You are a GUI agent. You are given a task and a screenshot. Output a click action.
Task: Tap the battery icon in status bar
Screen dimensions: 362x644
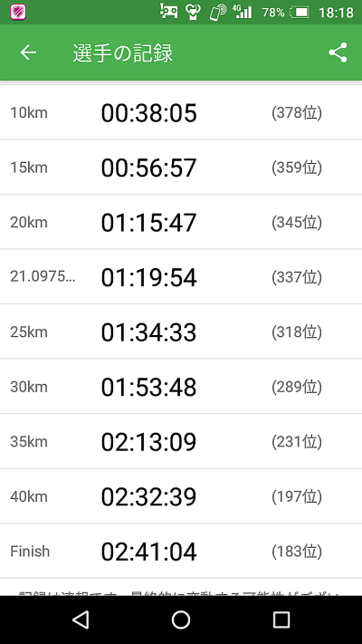coord(300,13)
